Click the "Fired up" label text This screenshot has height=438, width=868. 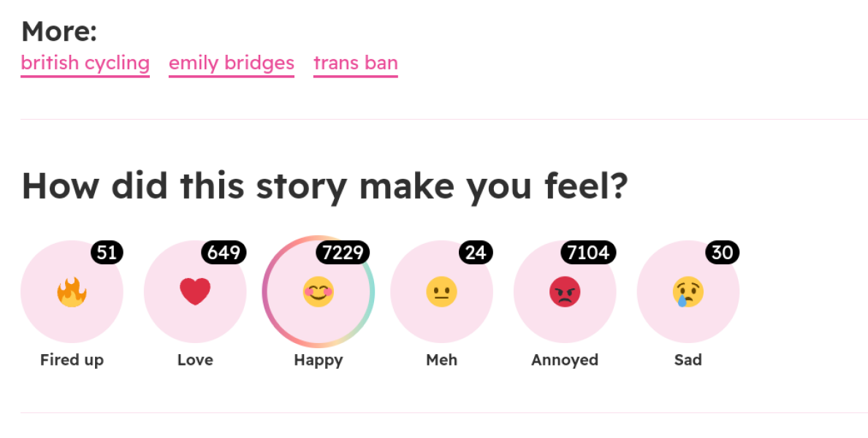click(72, 359)
